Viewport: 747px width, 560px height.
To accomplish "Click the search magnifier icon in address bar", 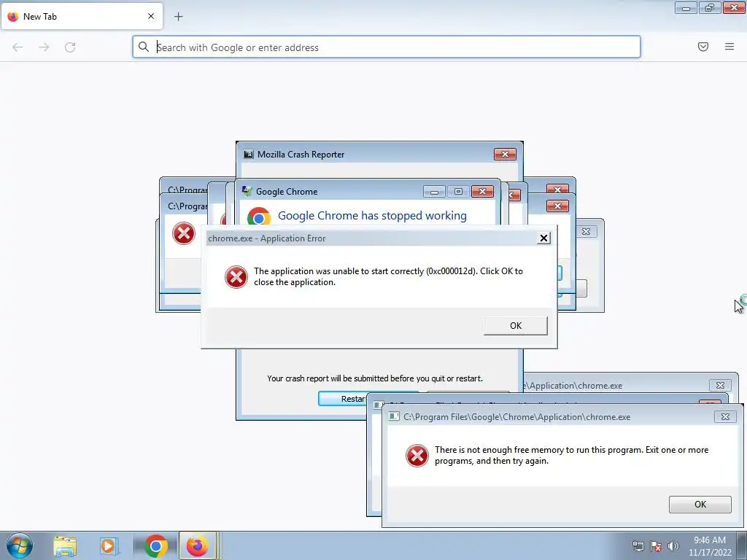I will pos(144,47).
